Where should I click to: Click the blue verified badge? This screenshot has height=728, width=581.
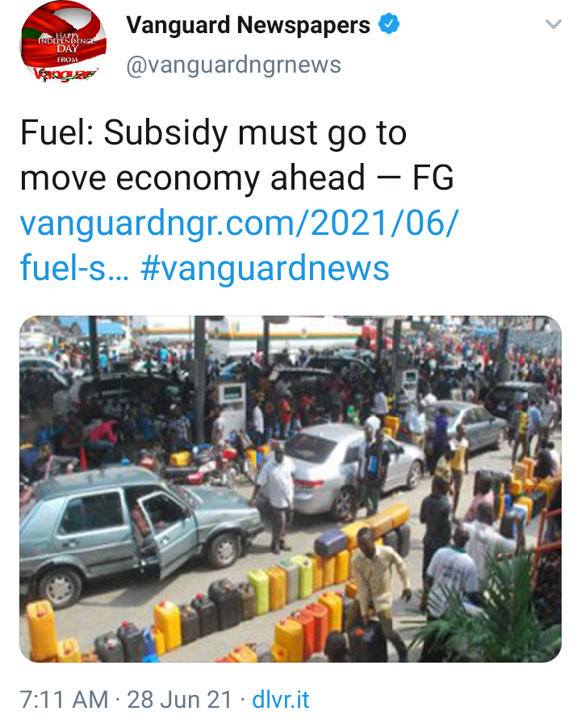coord(389,24)
